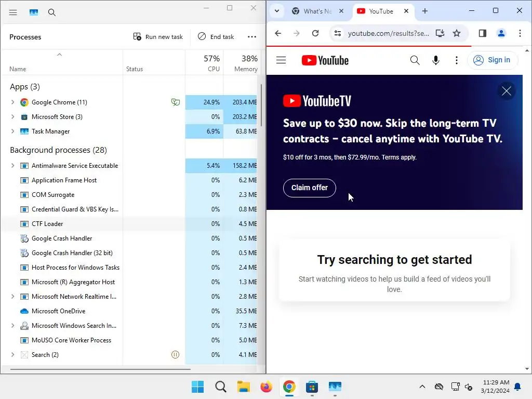This screenshot has height=399, width=532.
Task: Click YouTube Sign in button
Action: coord(493,60)
